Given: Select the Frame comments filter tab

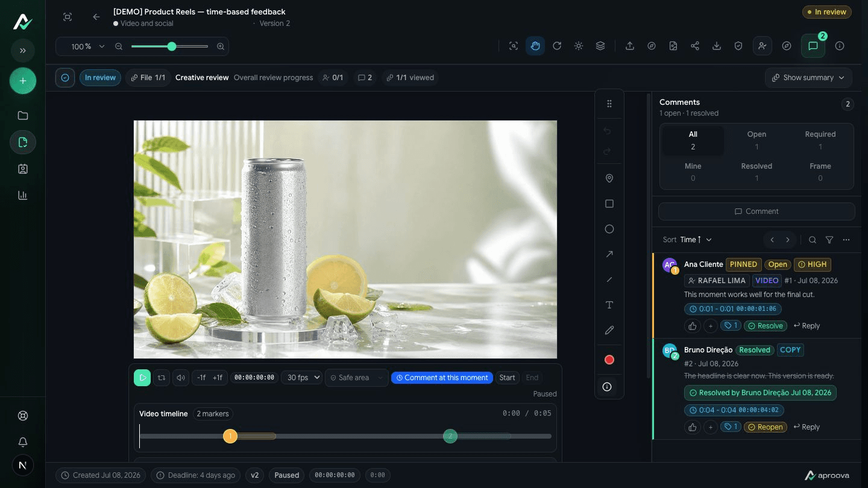Looking at the screenshot, I should (820, 172).
